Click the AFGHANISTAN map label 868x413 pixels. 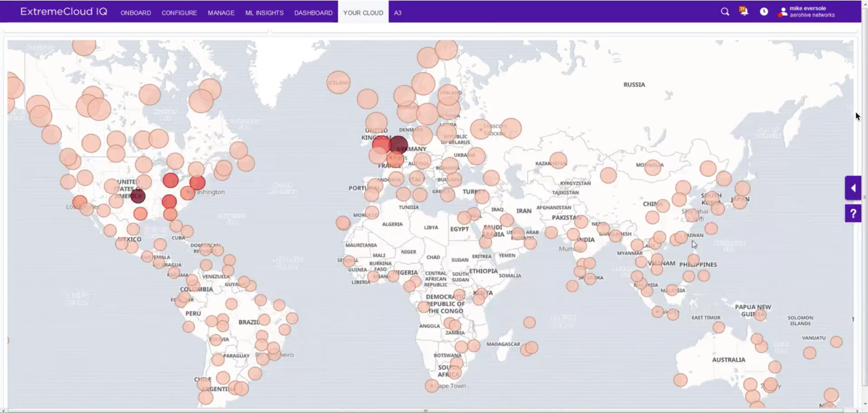554,207
